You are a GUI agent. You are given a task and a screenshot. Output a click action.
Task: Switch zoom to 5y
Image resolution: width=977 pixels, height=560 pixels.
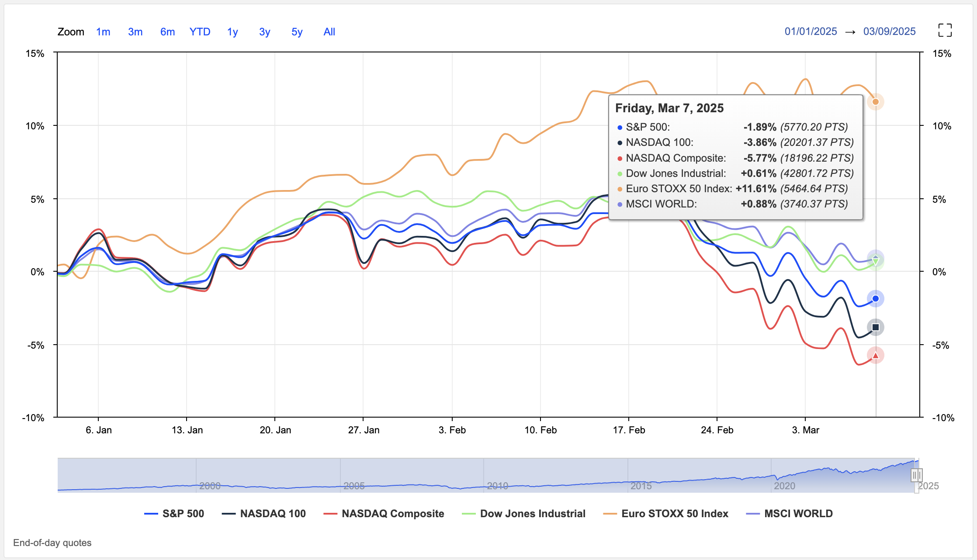[x=297, y=32]
